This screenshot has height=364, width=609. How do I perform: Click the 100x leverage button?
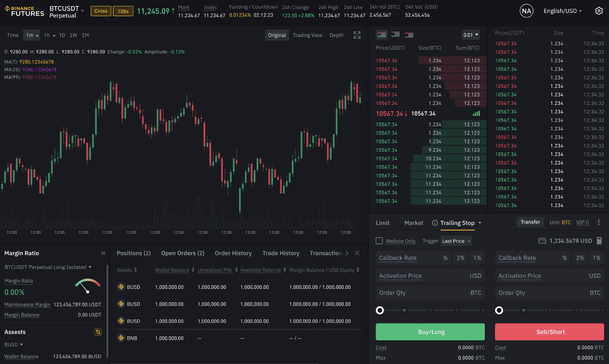pyautogui.click(x=123, y=11)
